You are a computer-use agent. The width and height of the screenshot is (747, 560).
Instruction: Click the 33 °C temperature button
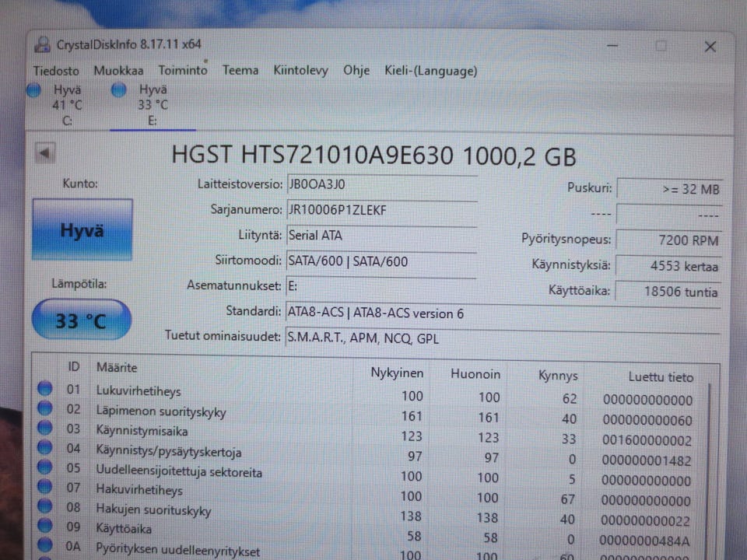(x=82, y=320)
